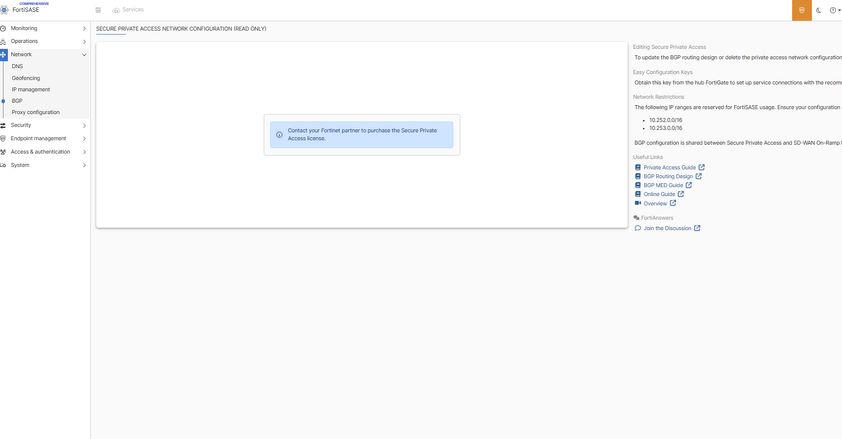Viewport: 842px width, 439px height.
Task: Click the orange shield icon in header
Action: pyautogui.click(x=802, y=10)
